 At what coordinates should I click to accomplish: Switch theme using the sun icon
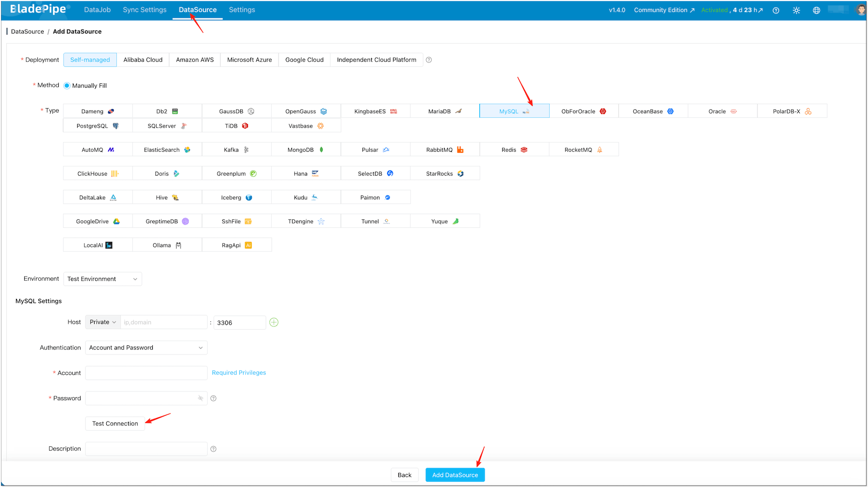[796, 10]
